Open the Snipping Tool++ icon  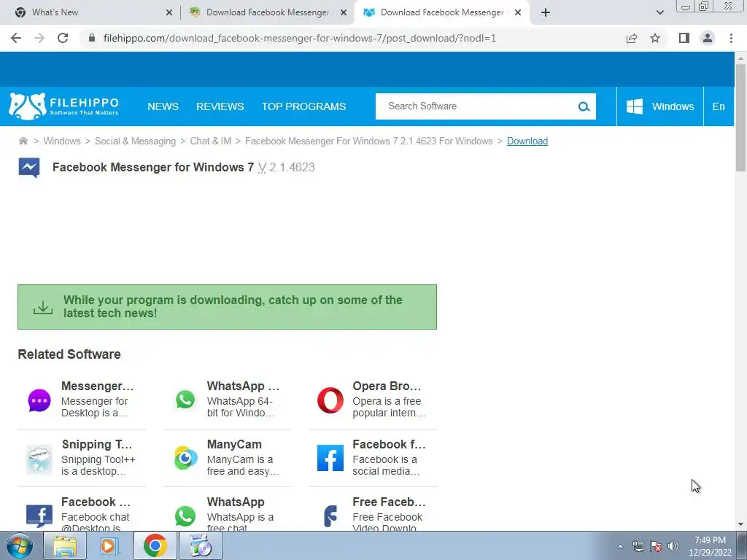click(x=39, y=459)
